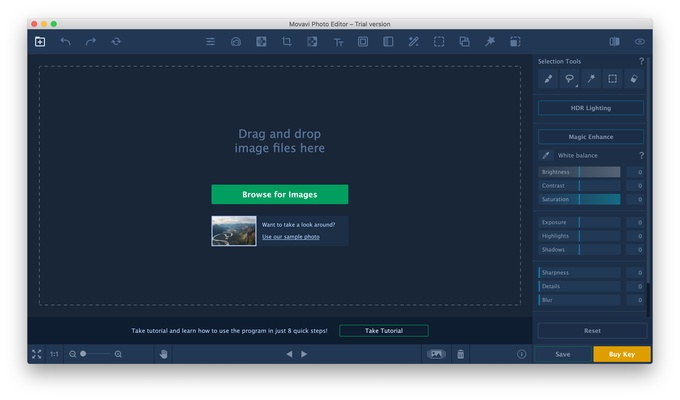680x400 pixels.
Task: Click the zoom in magnifier
Action: (x=118, y=354)
